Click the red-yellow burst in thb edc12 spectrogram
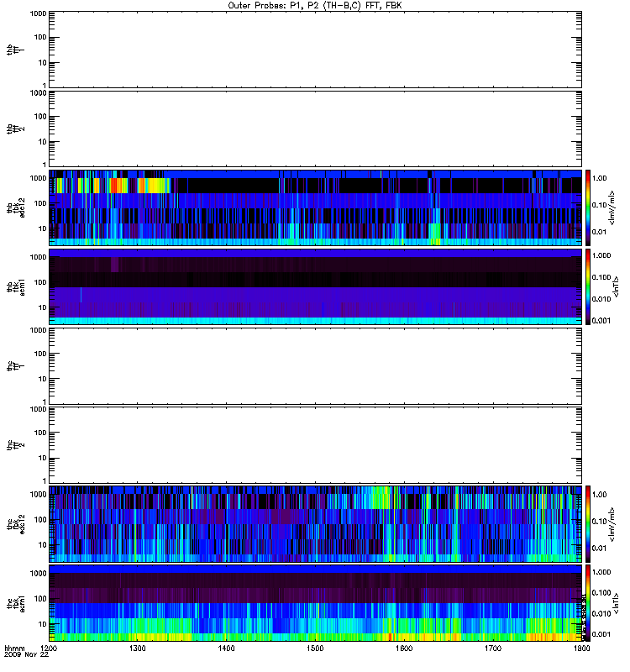This screenshot has height=672, width=630. click(x=118, y=186)
